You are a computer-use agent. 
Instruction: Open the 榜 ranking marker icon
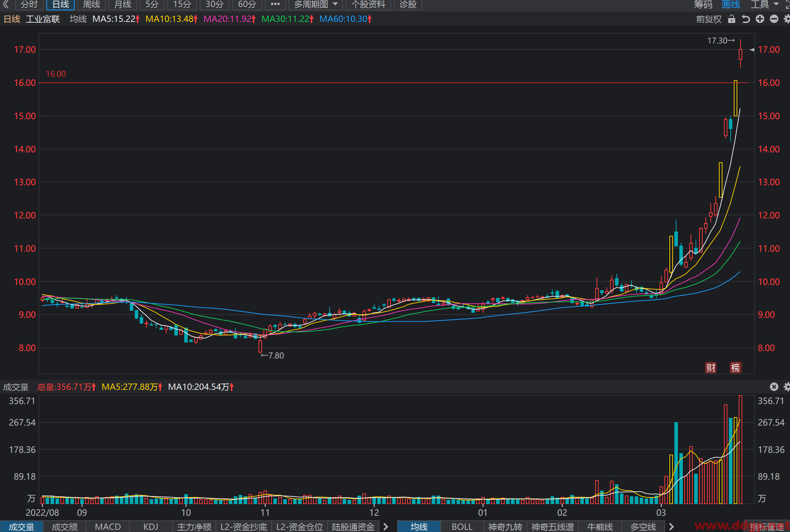coord(736,368)
